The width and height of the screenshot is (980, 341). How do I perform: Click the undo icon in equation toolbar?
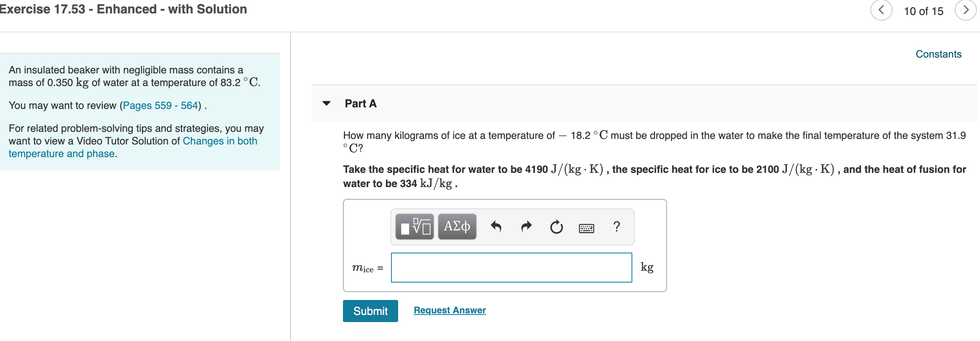(497, 227)
